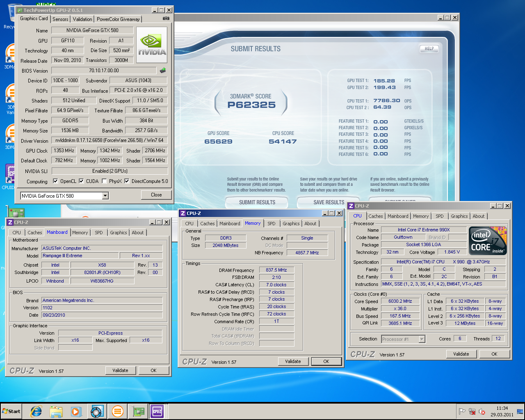The width and height of the screenshot is (525, 420).
Task: Click the show desktop button at taskbar end
Action: 520,411
